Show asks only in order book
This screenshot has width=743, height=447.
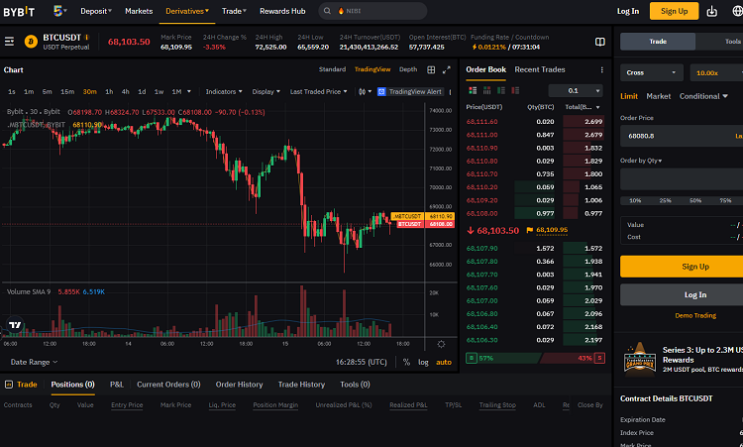pyautogui.click(x=515, y=90)
